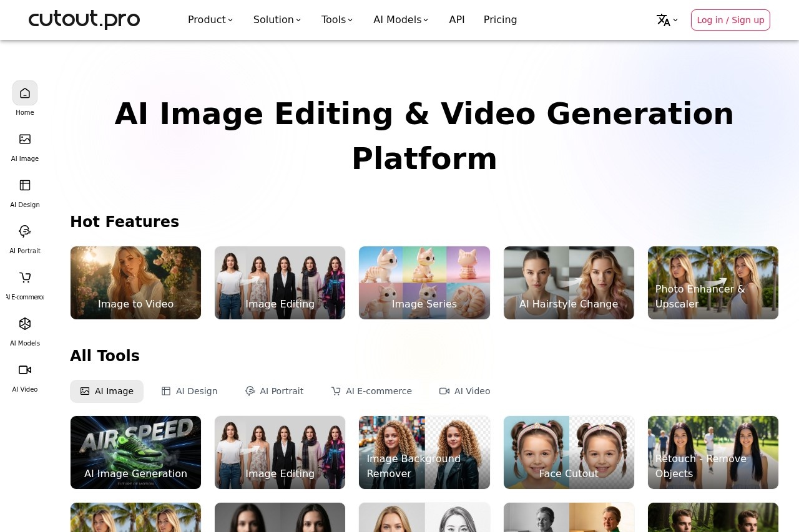Click Log in / Sign up button
Viewport: 799px width, 532px height.
coord(730,20)
